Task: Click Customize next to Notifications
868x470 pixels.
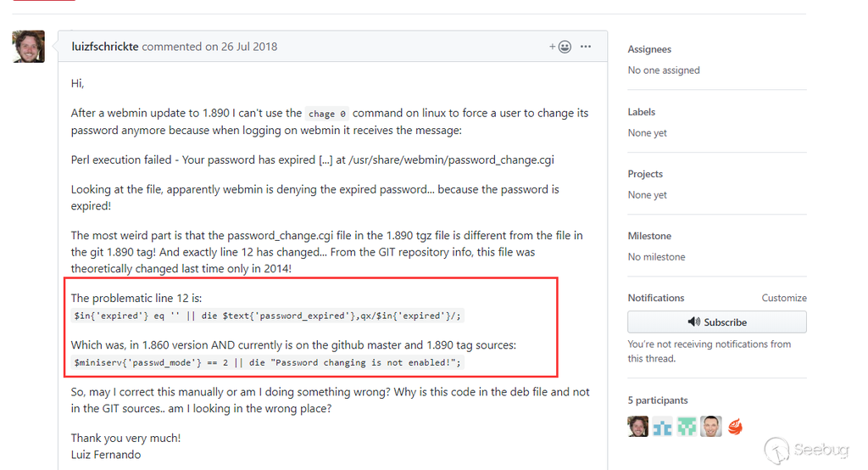Action: 784,298
